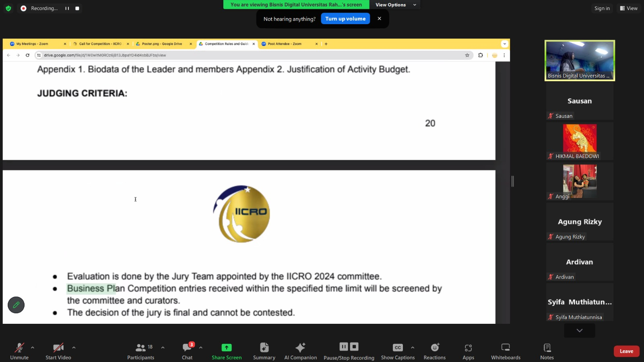The width and height of the screenshot is (644, 362).
Task: Open the browser three-dot menu
Action: [x=504, y=55]
